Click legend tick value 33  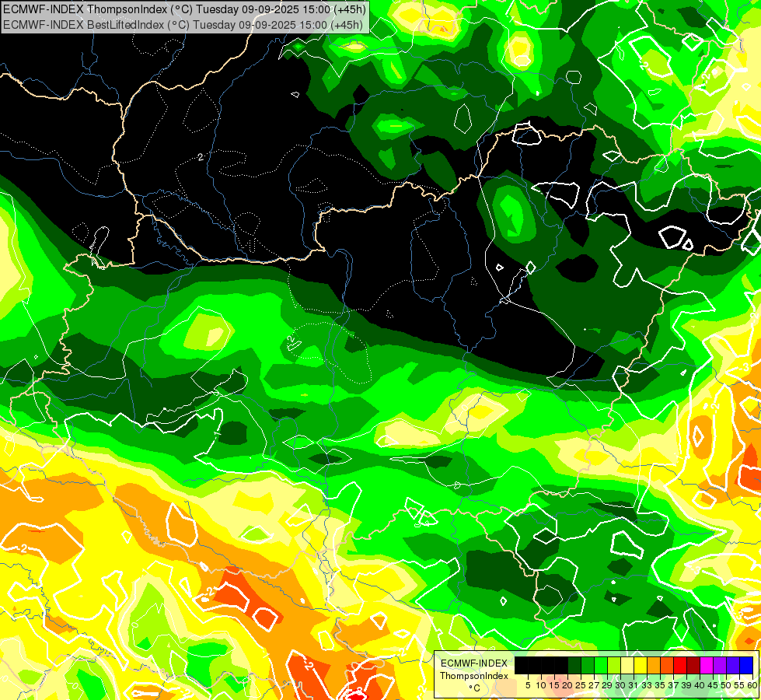647,685
